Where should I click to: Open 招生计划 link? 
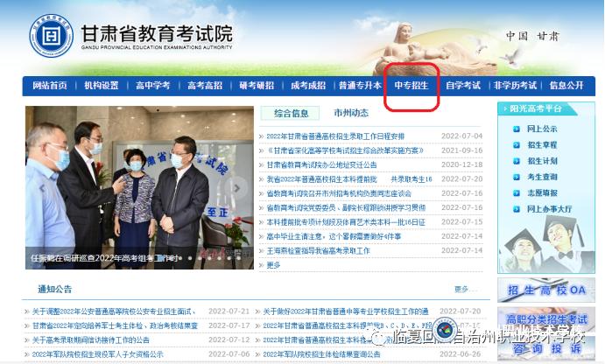point(542,161)
